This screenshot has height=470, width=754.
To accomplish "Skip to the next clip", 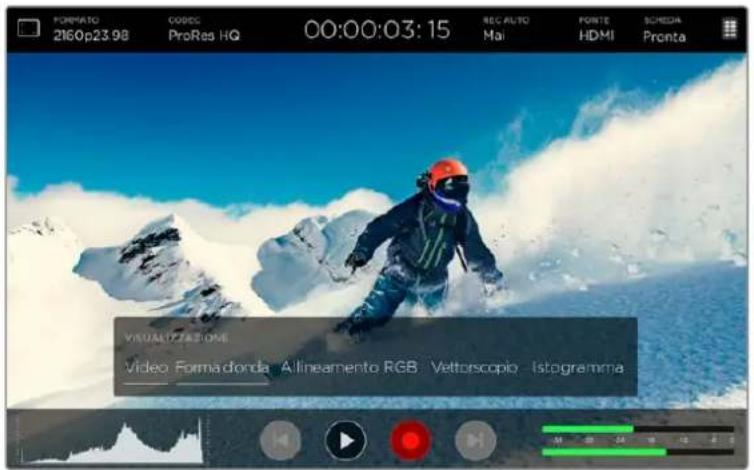I will 476,440.
